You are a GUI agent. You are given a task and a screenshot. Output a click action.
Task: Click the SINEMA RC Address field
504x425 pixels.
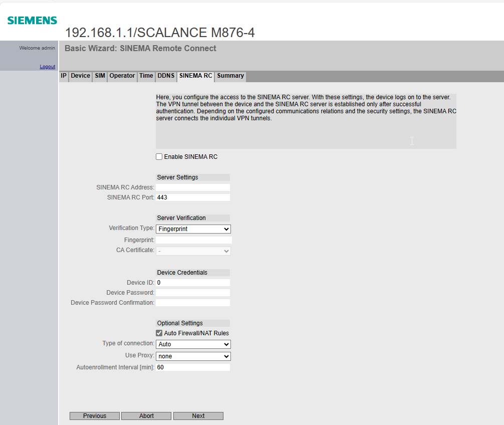[x=193, y=187]
